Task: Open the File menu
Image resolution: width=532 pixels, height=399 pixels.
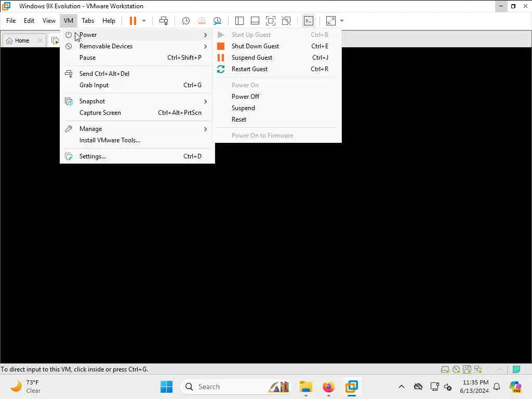Action: click(x=11, y=21)
